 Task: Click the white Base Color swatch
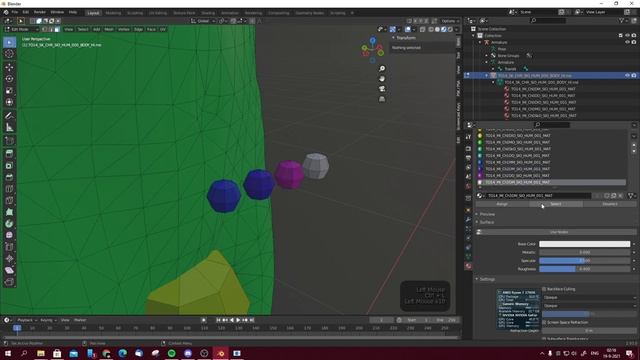point(584,244)
